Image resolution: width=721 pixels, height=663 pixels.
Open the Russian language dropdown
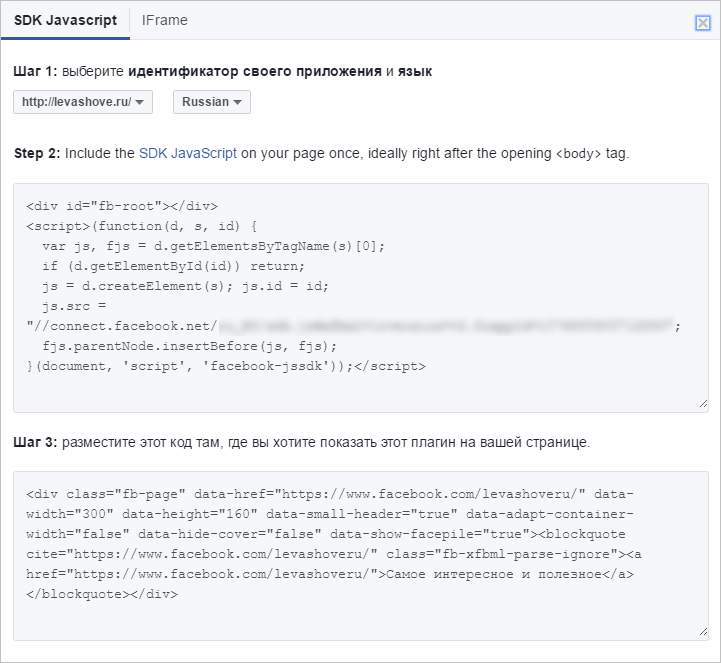212,102
